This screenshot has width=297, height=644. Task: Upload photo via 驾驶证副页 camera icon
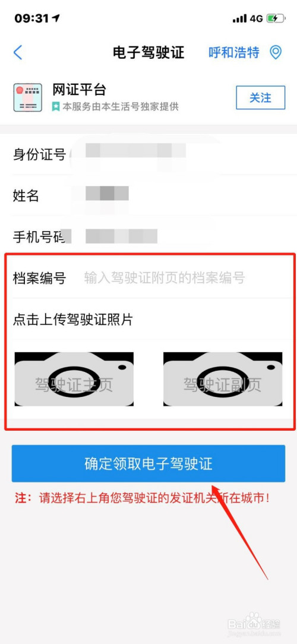[x=223, y=379]
